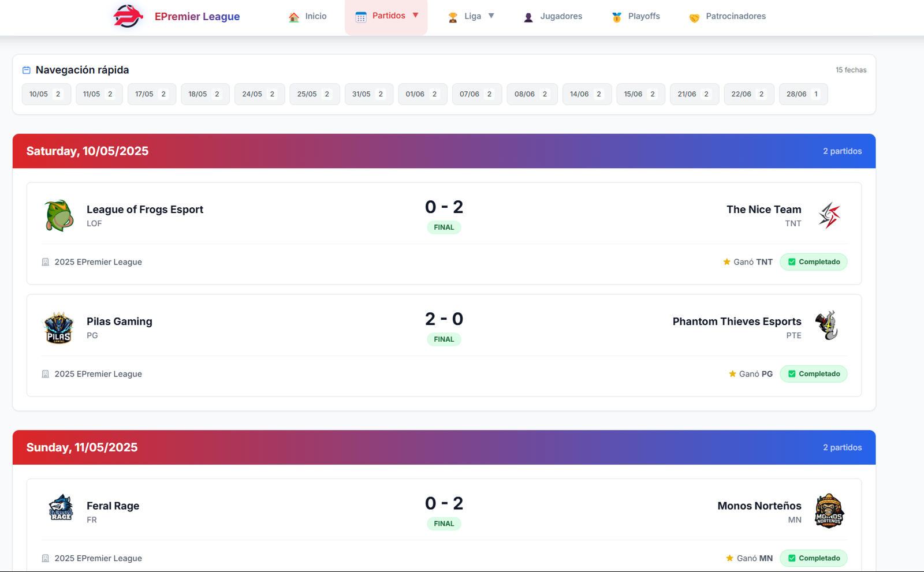The width and height of the screenshot is (924, 572).
Task: Click the calendar icon in Navegación rápida
Action: pos(27,70)
